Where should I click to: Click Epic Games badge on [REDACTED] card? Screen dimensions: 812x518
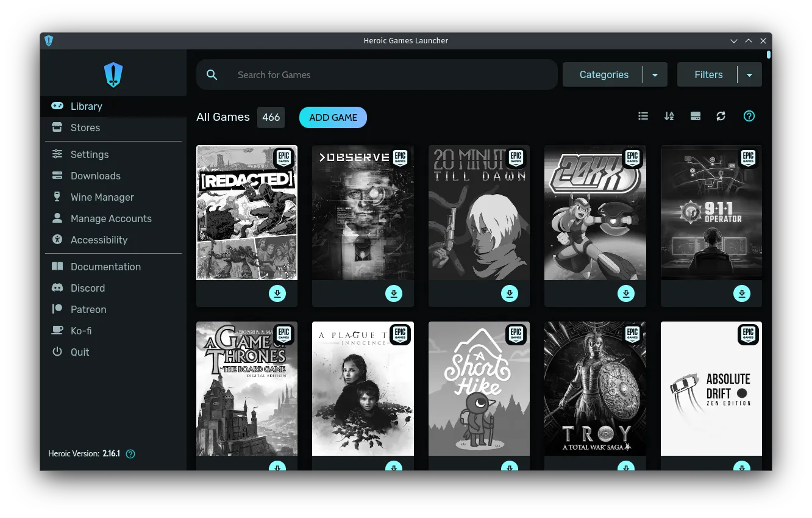coord(283,158)
